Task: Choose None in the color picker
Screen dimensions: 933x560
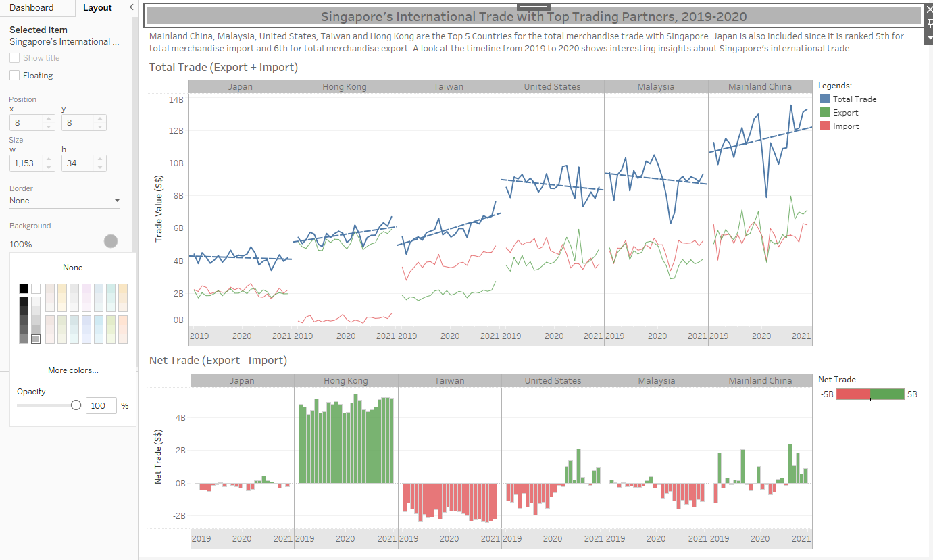Action: click(x=72, y=268)
